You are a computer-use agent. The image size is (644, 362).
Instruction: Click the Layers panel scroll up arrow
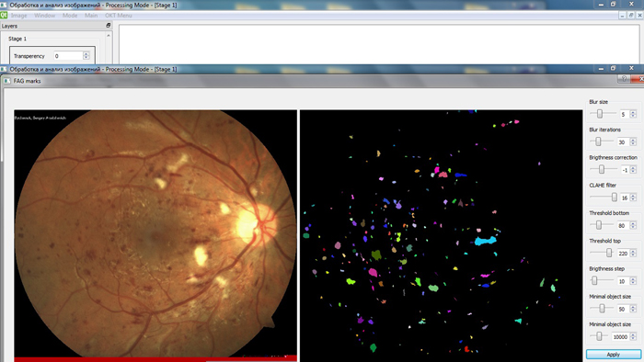pyautogui.click(x=109, y=36)
